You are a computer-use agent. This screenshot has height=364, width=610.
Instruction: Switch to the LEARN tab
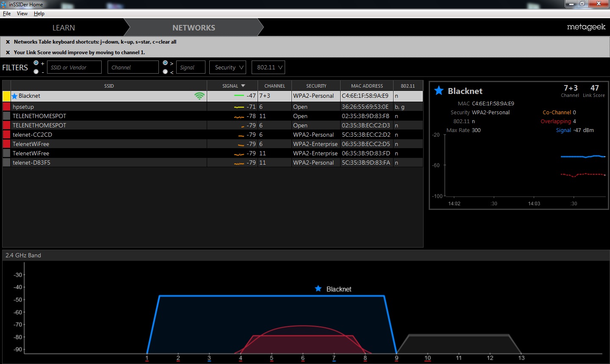64,28
